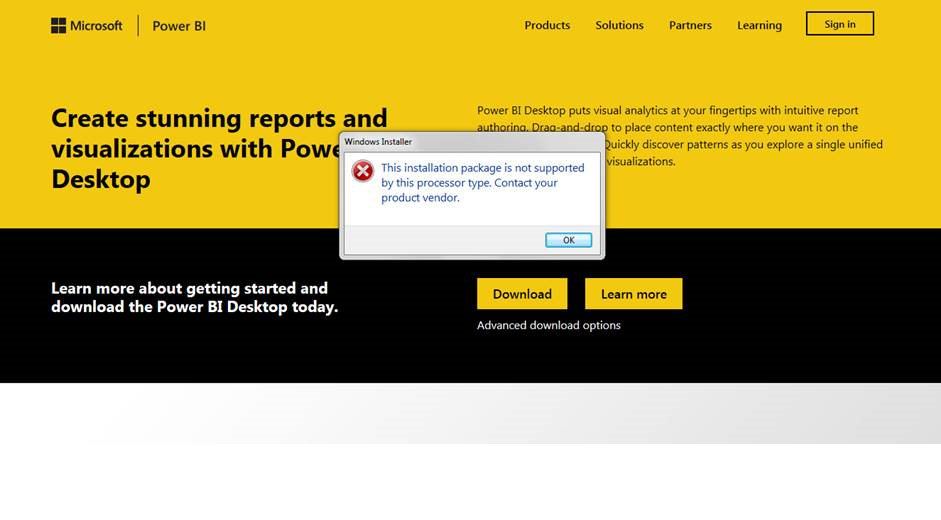This screenshot has width=941, height=520.
Task: Dismiss the error with OK
Action: [x=568, y=240]
